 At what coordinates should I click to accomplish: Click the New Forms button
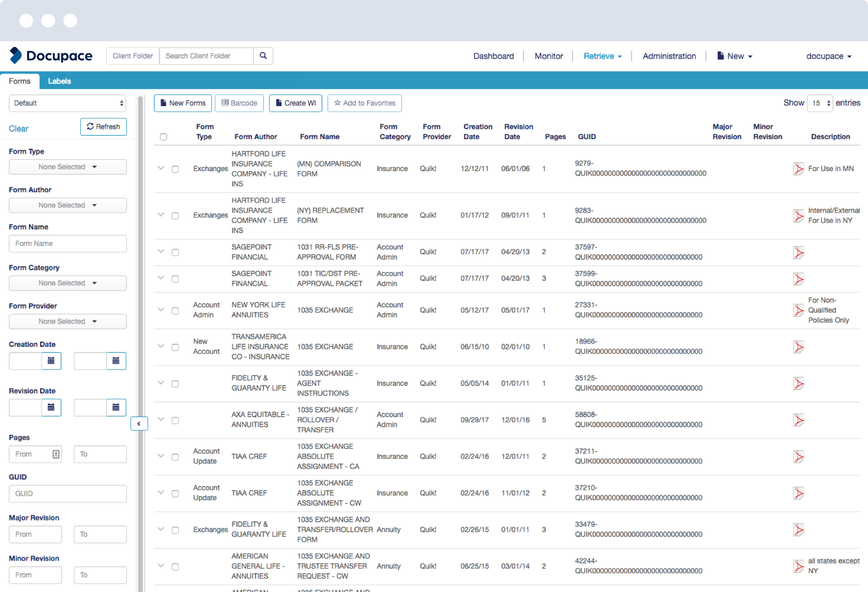[182, 103]
